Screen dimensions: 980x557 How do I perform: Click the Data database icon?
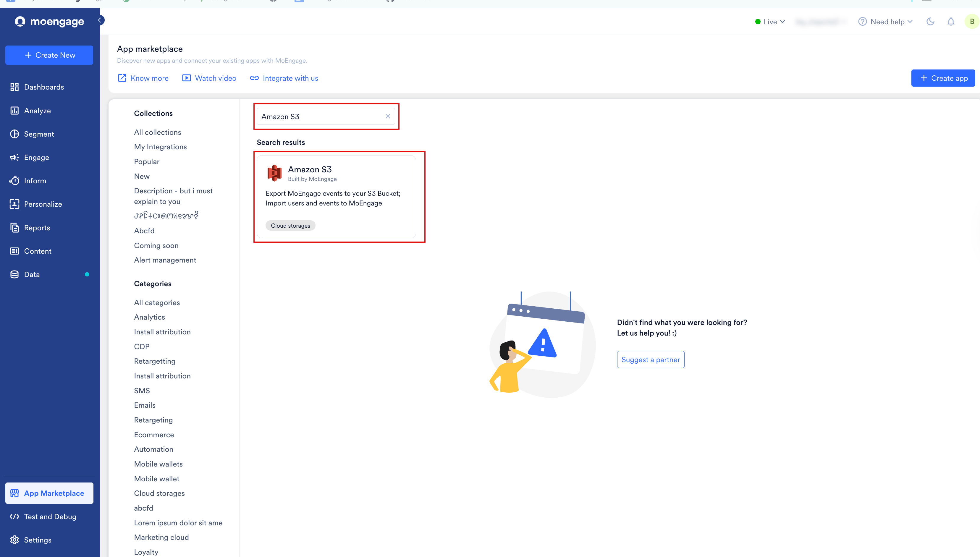pos(14,274)
